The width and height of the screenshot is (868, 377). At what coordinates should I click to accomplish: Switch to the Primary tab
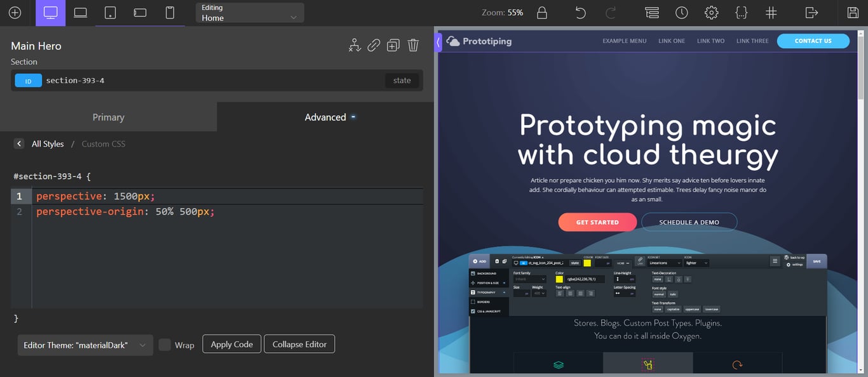(108, 117)
